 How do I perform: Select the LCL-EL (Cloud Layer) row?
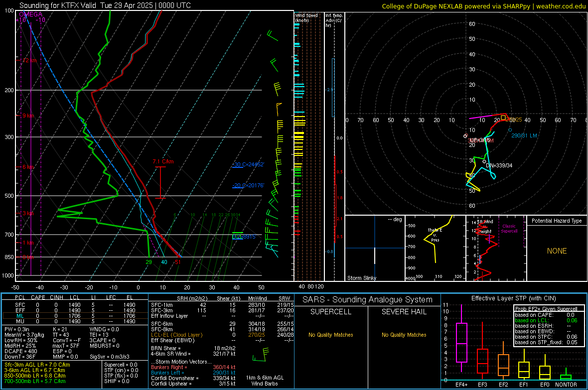pyautogui.click(x=222, y=335)
